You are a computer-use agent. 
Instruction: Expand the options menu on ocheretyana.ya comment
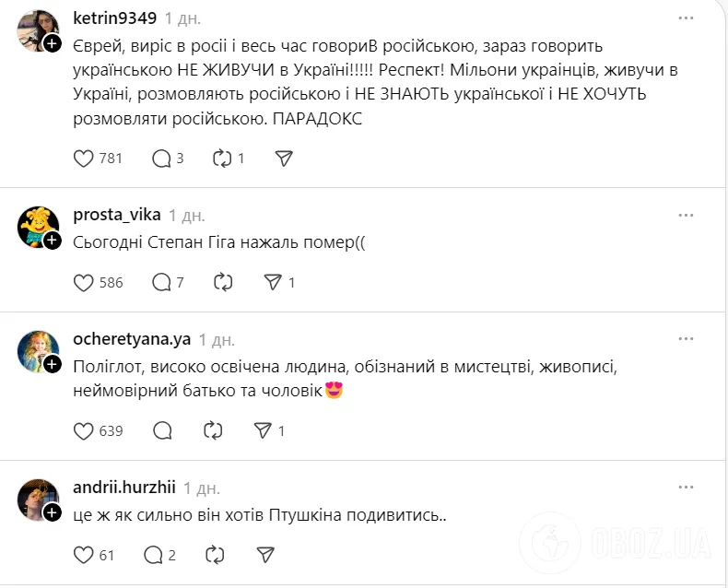click(686, 339)
